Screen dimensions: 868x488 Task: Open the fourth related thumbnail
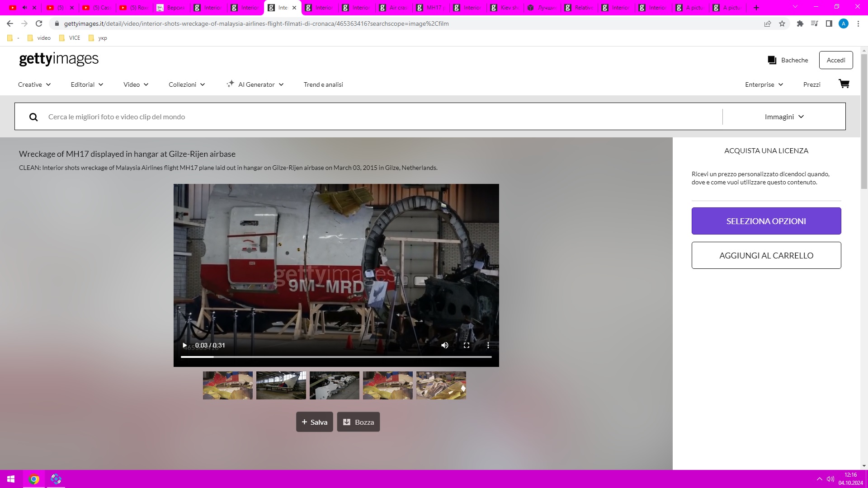[x=388, y=385]
